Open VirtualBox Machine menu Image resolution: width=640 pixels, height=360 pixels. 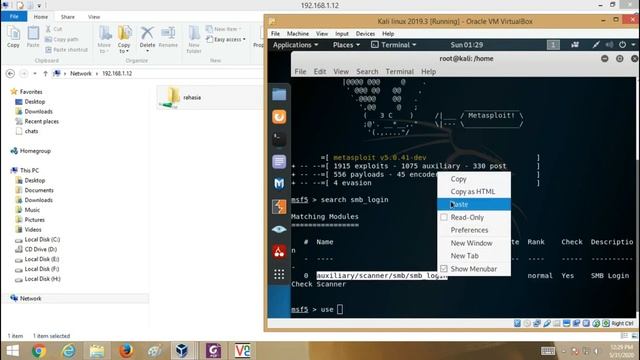pos(298,33)
